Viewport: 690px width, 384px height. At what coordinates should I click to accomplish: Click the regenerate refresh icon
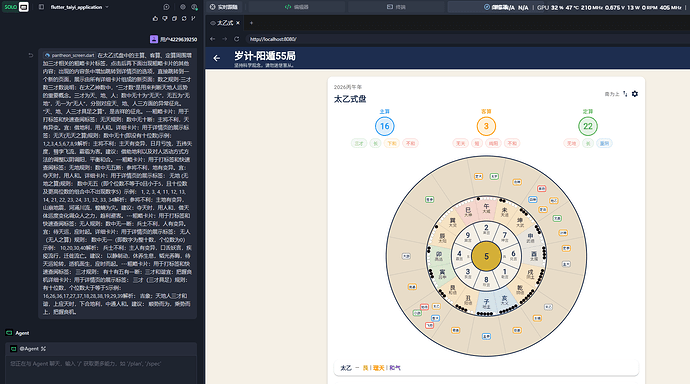tap(184, 18)
